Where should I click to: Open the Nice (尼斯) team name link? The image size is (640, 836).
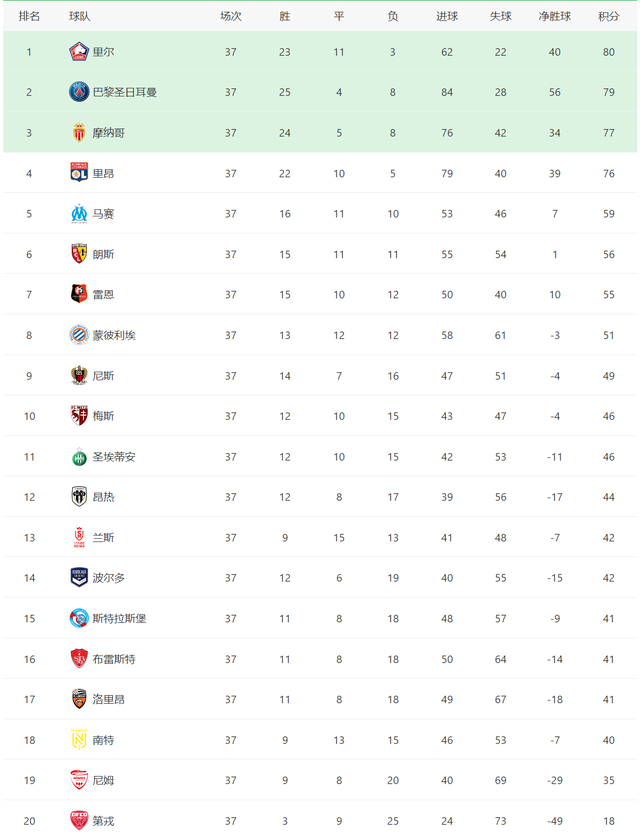(x=103, y=376)
